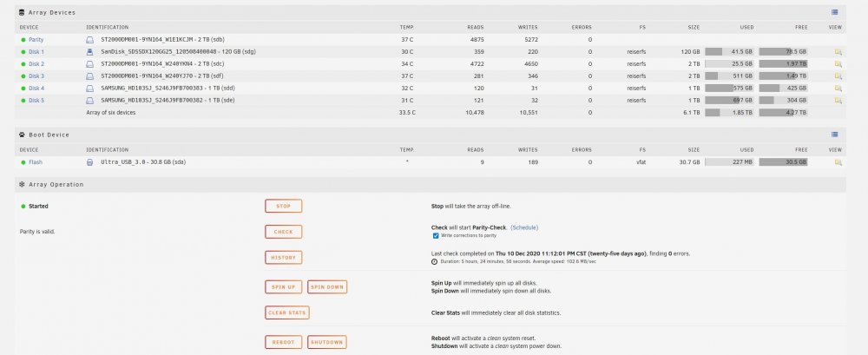
Task: Click the Disk 2 drive icon
Action: click(89, 64)
